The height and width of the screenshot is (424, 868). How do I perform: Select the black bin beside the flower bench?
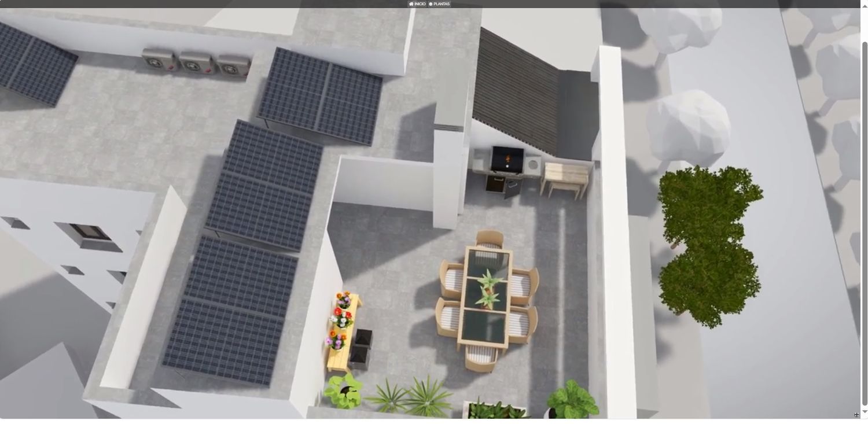[362, 349]
